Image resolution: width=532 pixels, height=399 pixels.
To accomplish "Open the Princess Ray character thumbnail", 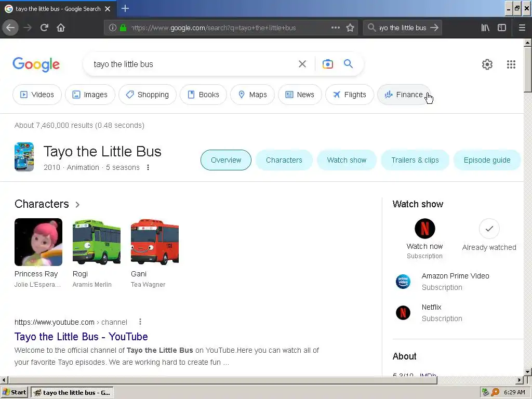I will point(38,242).
